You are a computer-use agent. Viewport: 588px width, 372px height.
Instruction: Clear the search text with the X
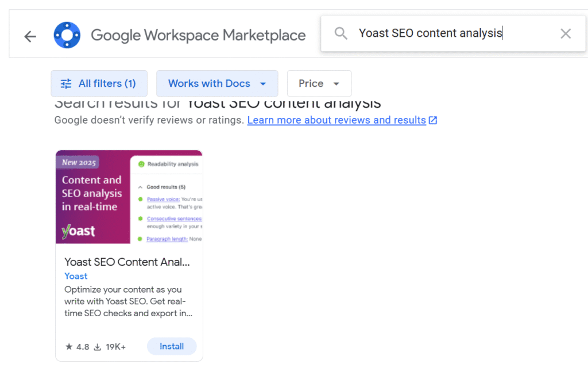pos(566,33)
